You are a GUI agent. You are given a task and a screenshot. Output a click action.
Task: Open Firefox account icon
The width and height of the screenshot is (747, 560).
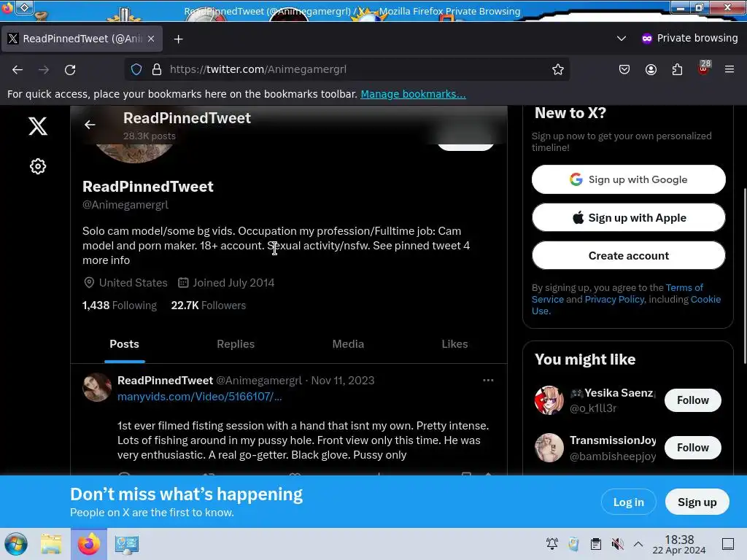(x=651, y=69)
